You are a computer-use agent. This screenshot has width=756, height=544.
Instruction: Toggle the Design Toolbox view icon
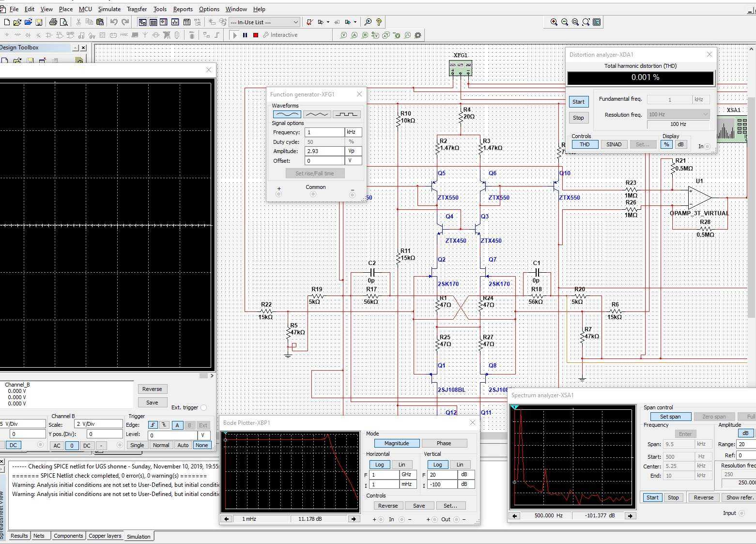(x=142, y=22)
